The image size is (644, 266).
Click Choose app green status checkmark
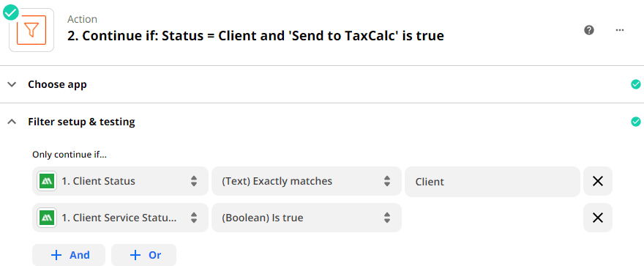click(636, 85)
